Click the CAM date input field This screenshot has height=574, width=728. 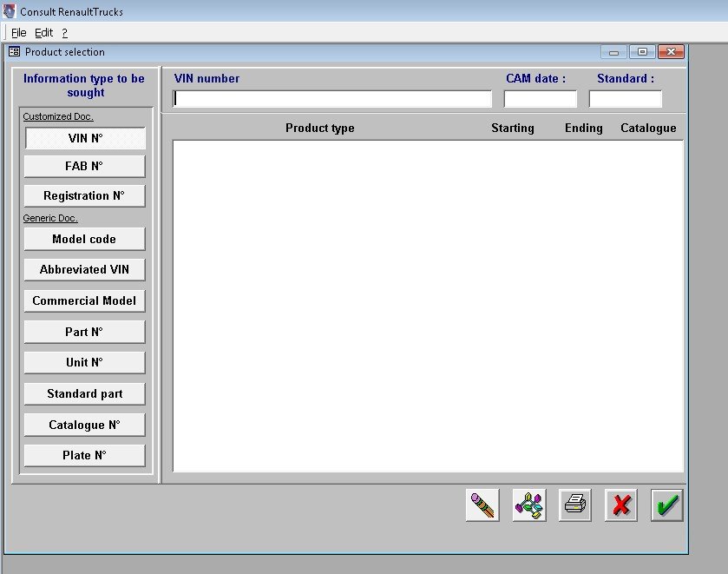(x=540, y=99)
